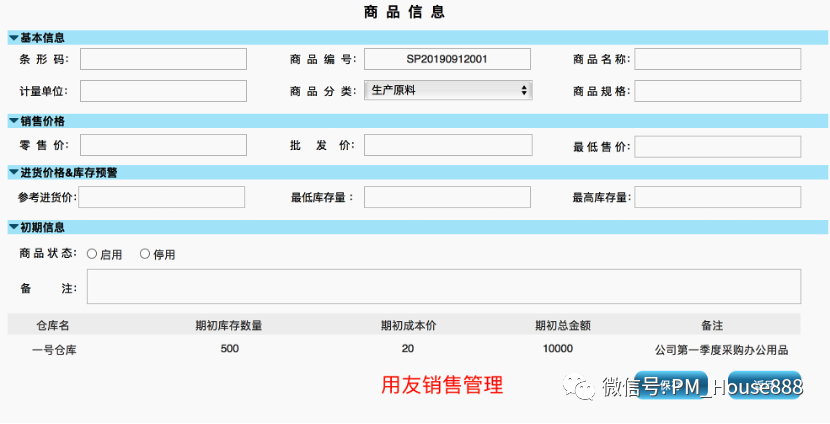
Task: Focus the 商品规格 text box
Action: coord(717,91)
